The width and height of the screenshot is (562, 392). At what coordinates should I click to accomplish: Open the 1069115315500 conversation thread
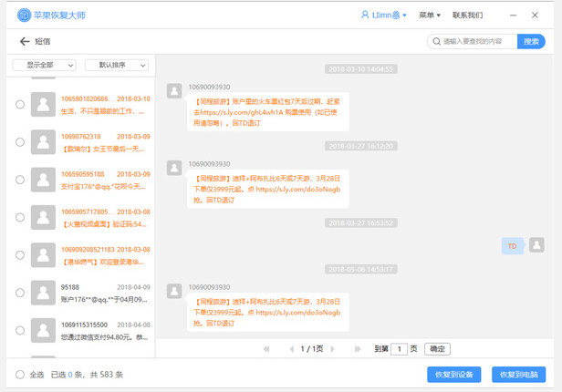click(x=91, y=330)
